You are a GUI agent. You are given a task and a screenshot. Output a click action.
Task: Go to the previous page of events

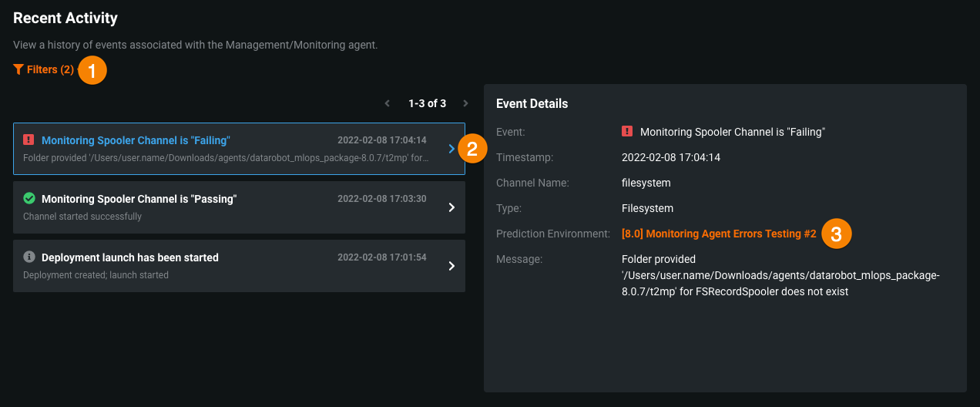click(x=388, y=103)
